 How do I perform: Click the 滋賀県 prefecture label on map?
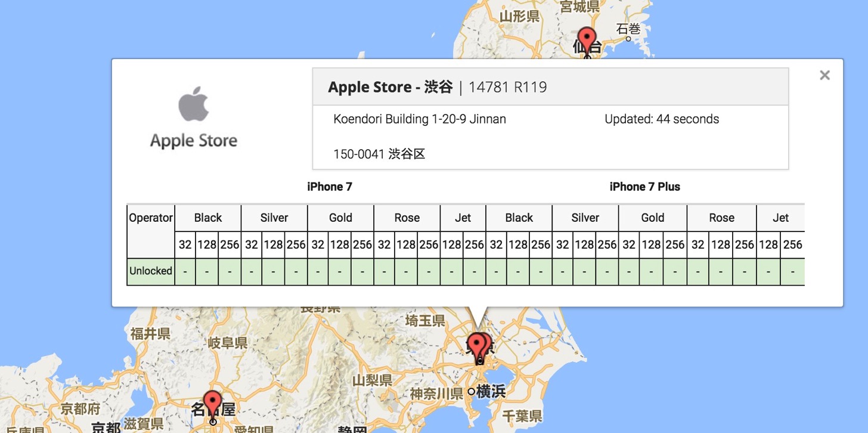(142, 424)
